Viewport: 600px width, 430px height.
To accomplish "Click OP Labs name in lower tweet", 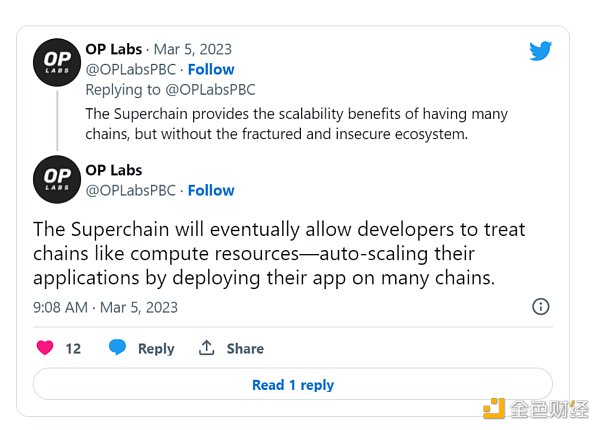I will tap(114, 170).
